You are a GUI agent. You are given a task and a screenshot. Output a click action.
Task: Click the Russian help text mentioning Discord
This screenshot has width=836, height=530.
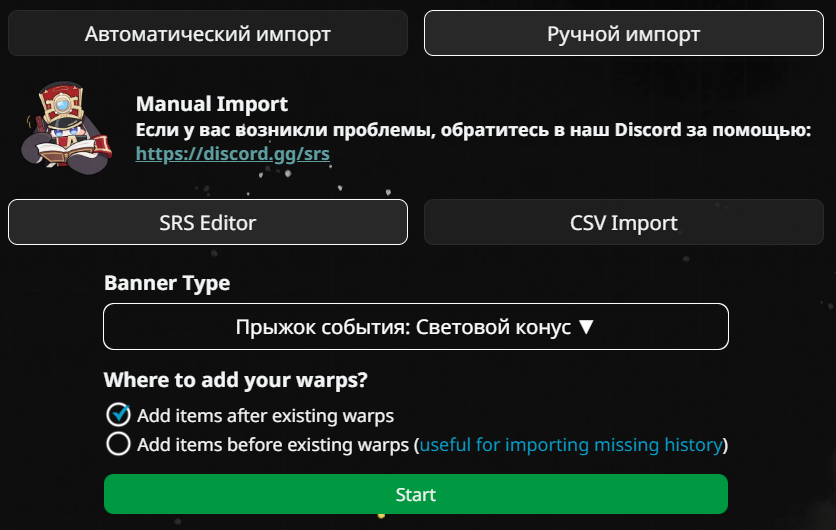click(472, 130)
